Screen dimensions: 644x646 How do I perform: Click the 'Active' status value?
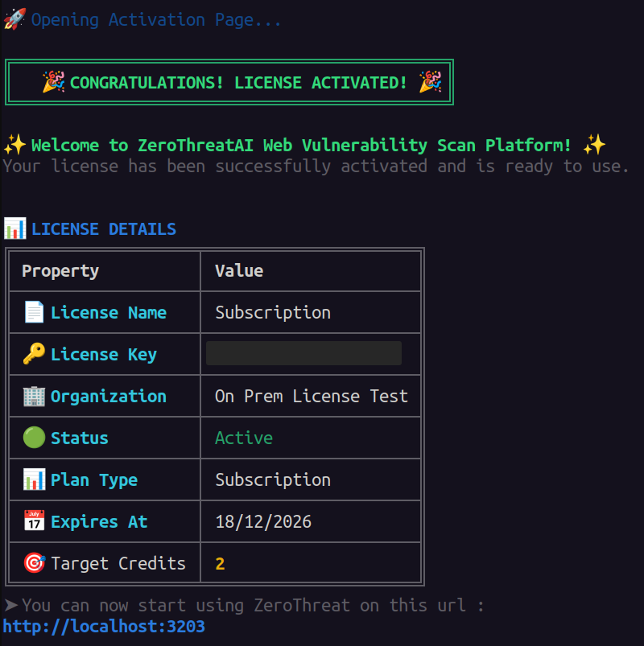244,438
